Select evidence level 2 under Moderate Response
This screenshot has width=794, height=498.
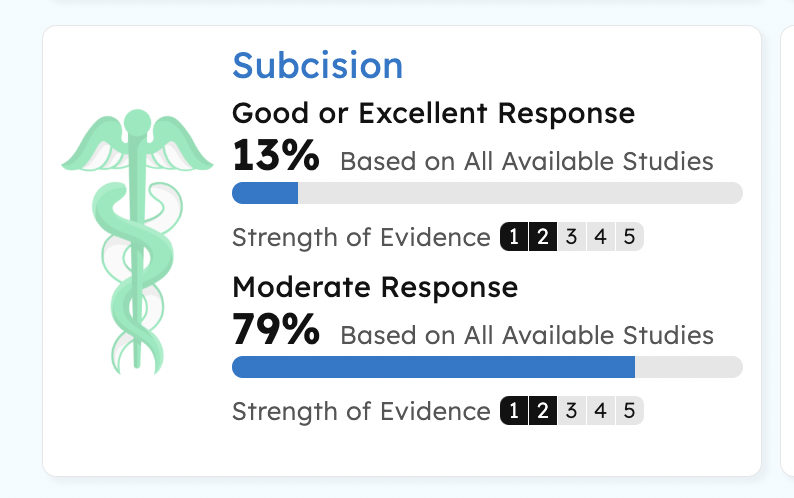pyautogui.click(x=543, y=410)
